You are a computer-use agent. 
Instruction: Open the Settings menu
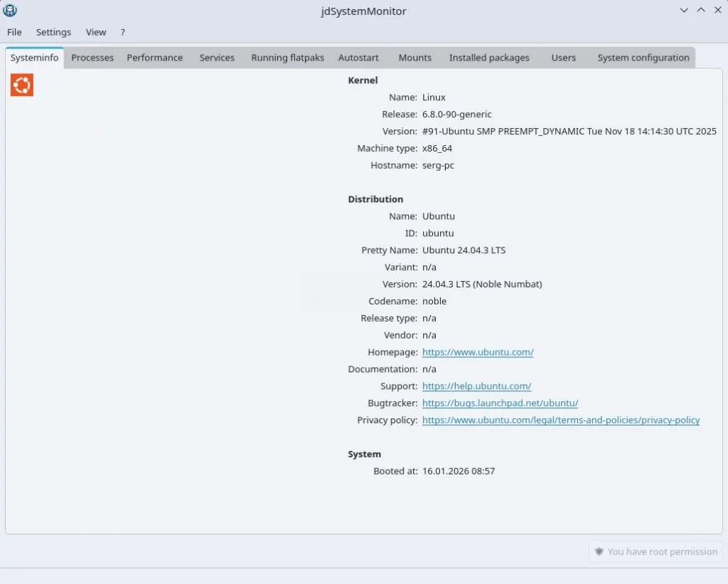pos(53,32)
